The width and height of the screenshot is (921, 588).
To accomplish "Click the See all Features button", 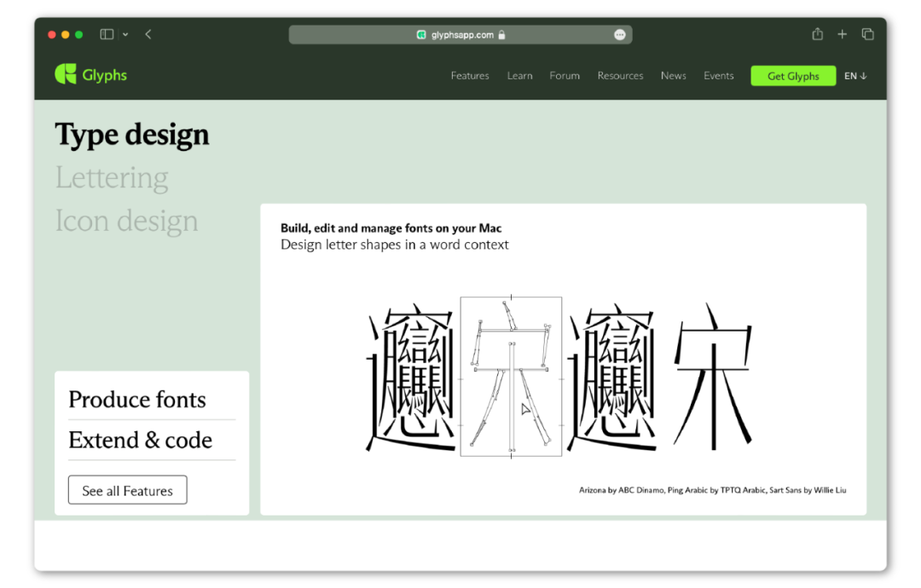I will click(127, 490).
